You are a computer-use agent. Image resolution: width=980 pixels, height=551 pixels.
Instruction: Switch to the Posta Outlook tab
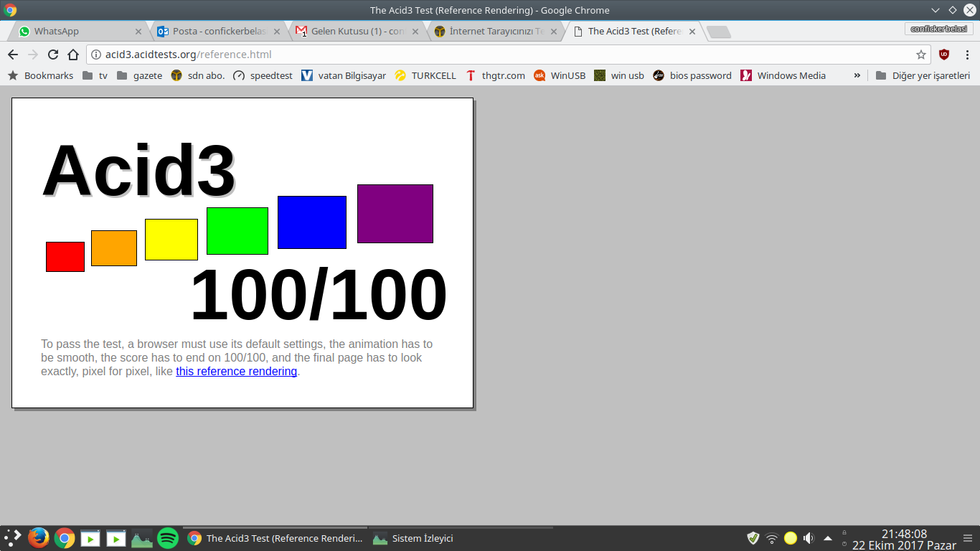(220, 32)
